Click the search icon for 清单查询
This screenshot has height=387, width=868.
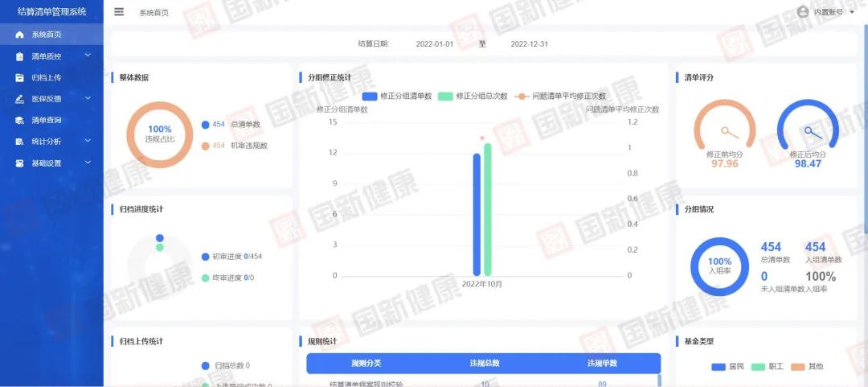coord(19,121)
